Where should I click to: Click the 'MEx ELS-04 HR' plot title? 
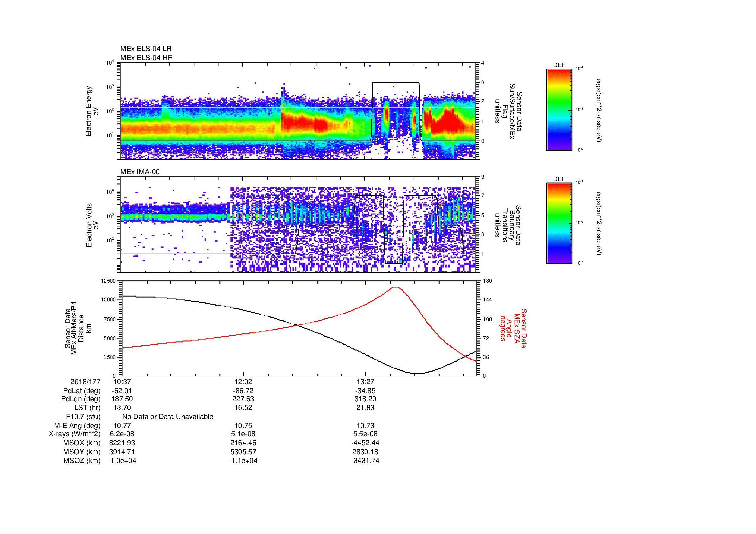point(146,58)
